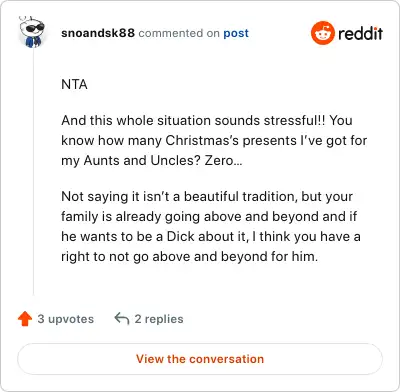Screen dimensions: 400x392
Task: Open snoandsk88's sunglasses avatar
Action: pos(32,32)
